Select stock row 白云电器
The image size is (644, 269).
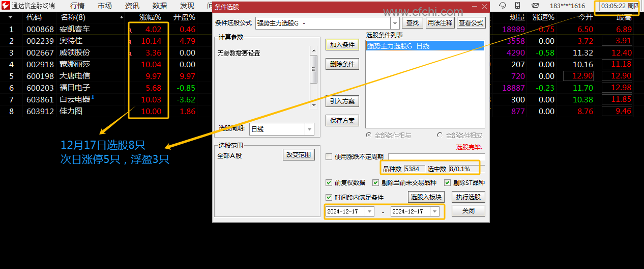pyautogui.click(x=75, y=100)
